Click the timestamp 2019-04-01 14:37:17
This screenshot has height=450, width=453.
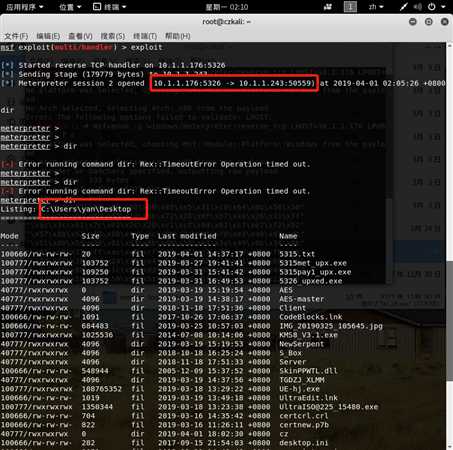pos(200,254)
